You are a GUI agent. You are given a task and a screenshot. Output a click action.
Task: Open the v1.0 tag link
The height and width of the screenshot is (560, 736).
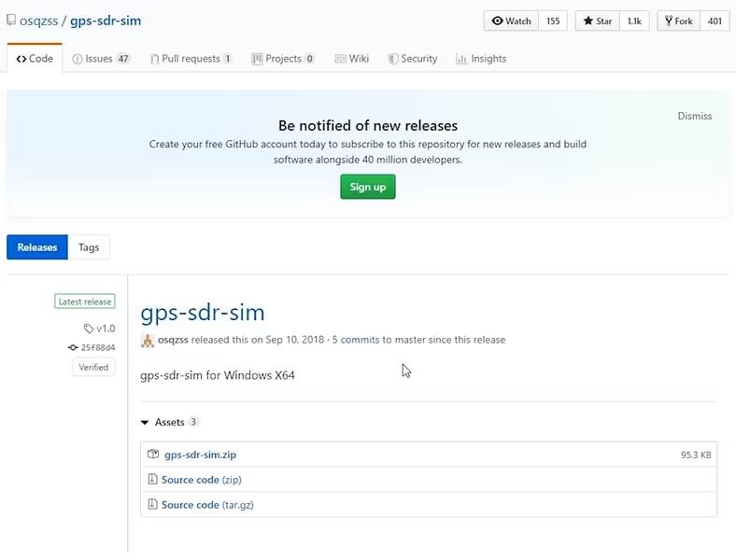pyautogui.click(x=106, y=329)
